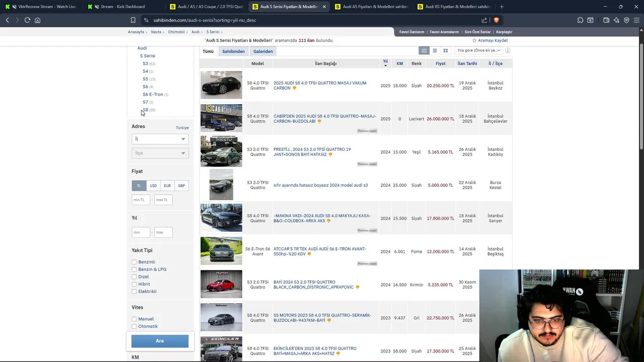
Task: Check the Manuel transmission box
Action: [134, 319]
